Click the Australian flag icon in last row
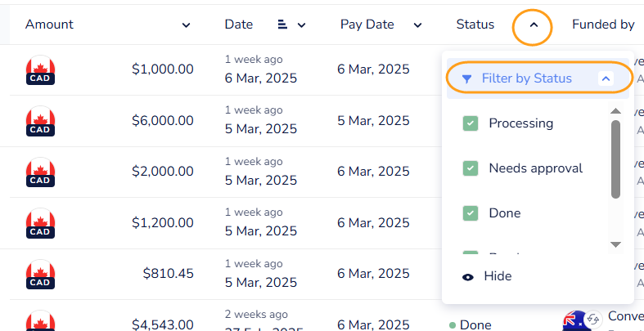Screen dimensions: 644x331 tap(575, 320)
